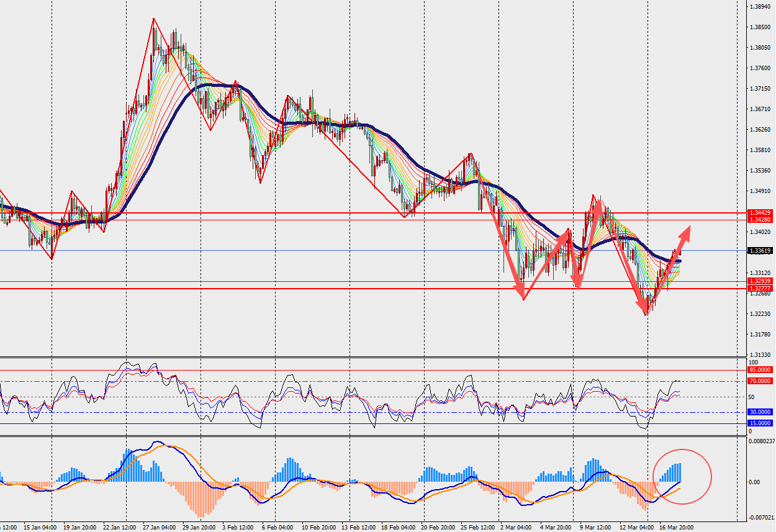
Task: Click the red 1.34429 price level label
Action: (x=760, y=212)
